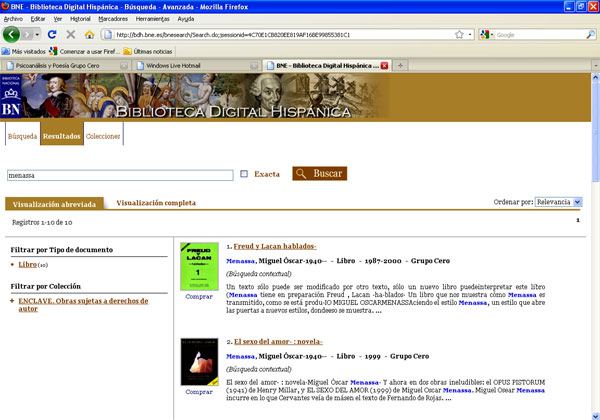Click Comprar under El sexo del amor cover
600x420 pixels.
tap(199, 392)
